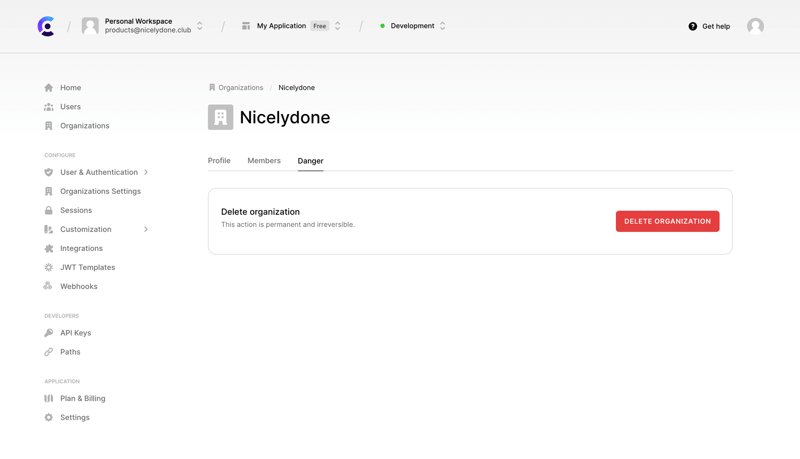This screenshot has width=800, height=459.
Task: Open application Settings page
Action: tap(74, 417)
